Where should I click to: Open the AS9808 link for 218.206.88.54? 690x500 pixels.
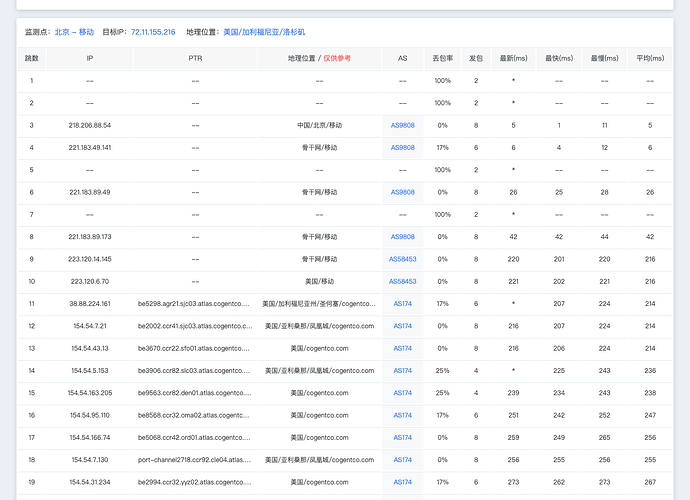403,125
